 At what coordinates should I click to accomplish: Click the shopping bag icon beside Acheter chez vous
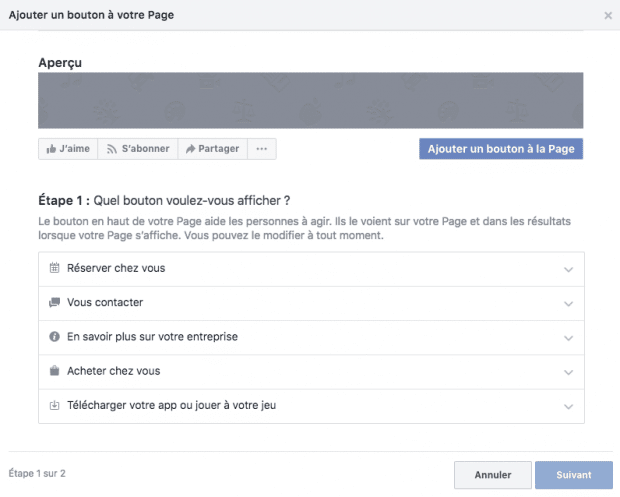coord(55,371)
